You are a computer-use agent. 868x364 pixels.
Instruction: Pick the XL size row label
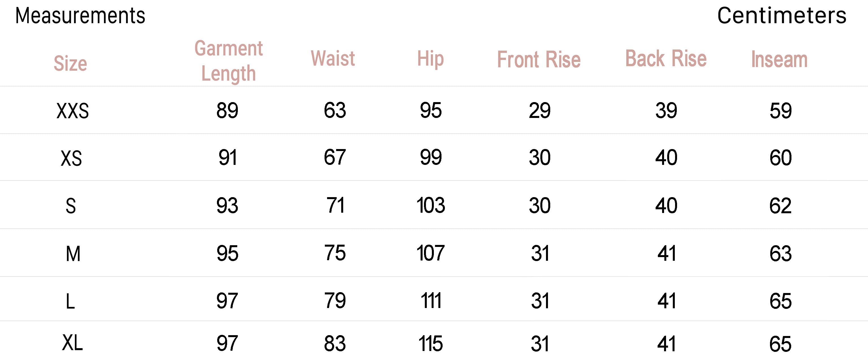[x=72, y=343]
